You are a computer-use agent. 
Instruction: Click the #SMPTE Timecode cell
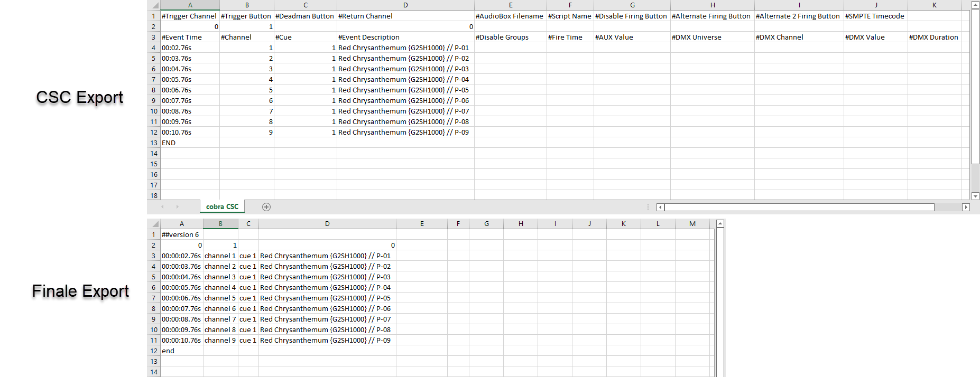pos(876,16)
